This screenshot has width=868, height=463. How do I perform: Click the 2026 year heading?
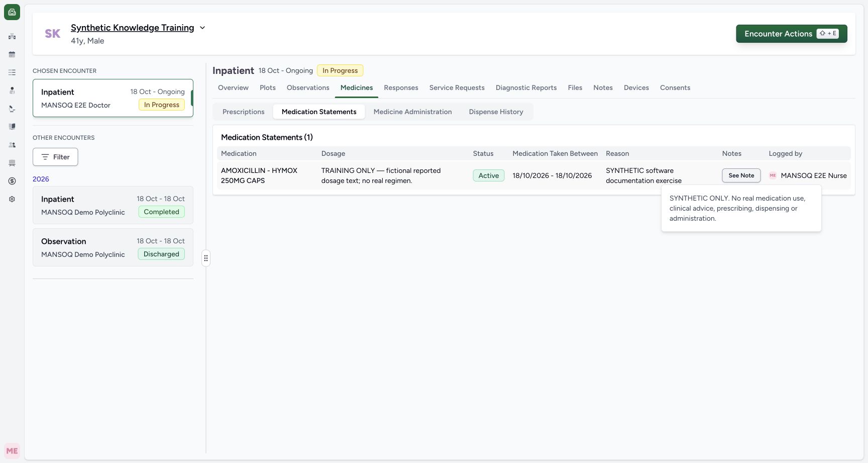[x=41, y=179]
